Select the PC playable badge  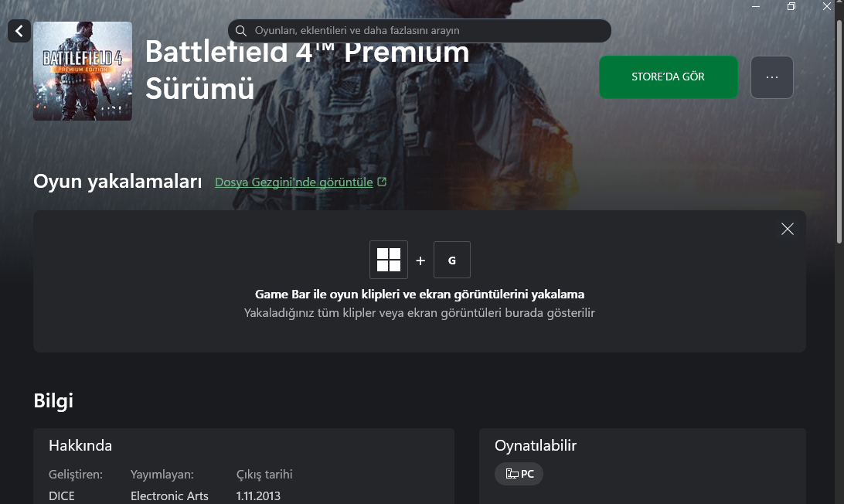coord(519,474)
